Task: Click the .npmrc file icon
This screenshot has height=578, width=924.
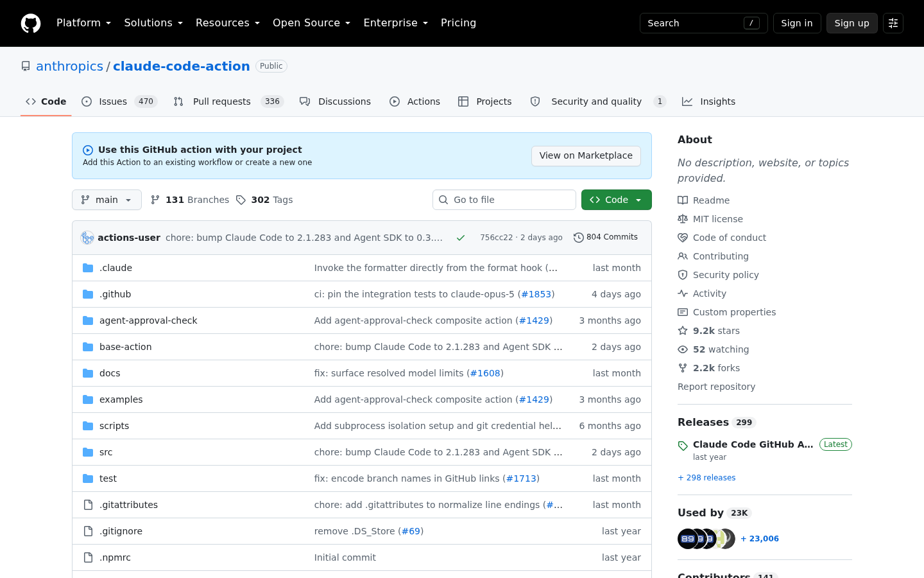Action: [88, 557]
